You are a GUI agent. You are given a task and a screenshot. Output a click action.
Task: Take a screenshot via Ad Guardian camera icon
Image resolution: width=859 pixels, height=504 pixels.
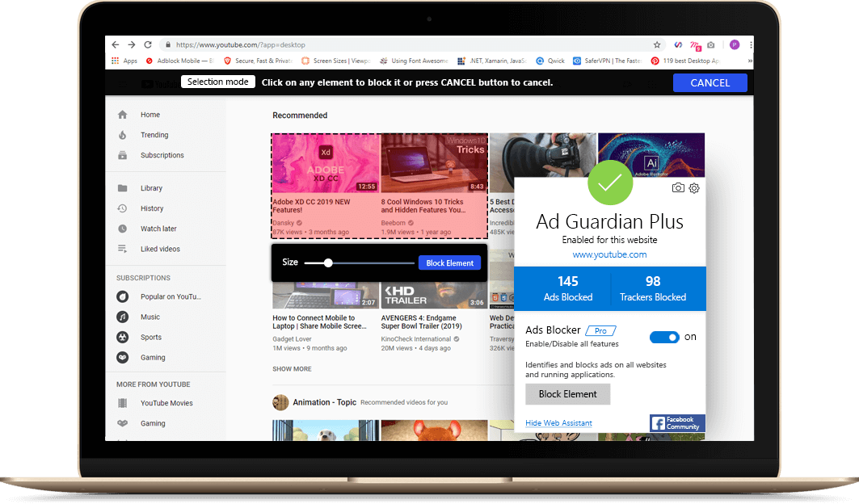(x=678, y=188)
